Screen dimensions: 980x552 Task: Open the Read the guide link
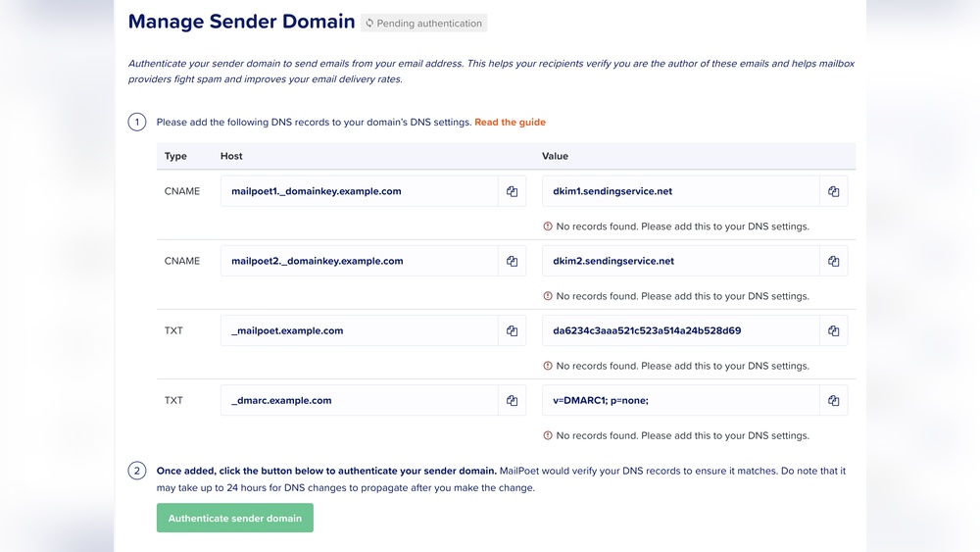510,122
